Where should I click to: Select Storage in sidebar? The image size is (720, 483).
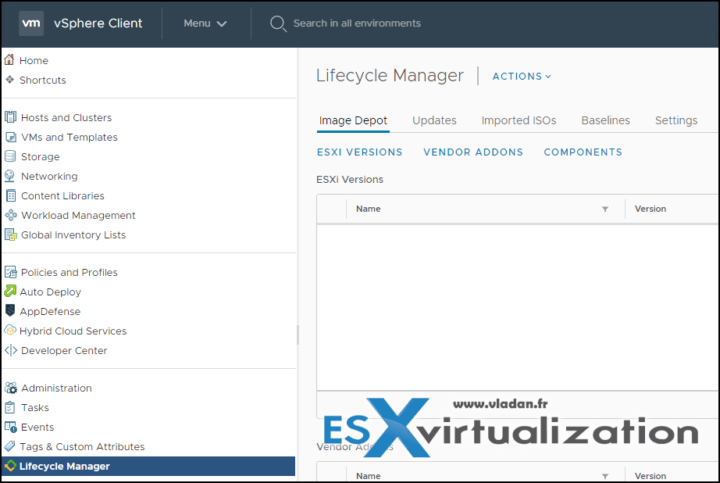click(40, 157)
